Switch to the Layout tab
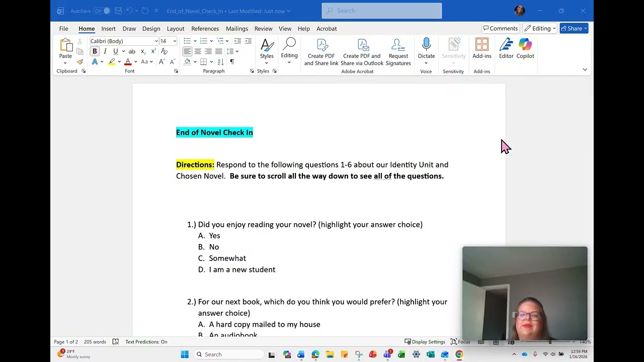The height and width of the screenshot is (362, 644). coord(176,29)
